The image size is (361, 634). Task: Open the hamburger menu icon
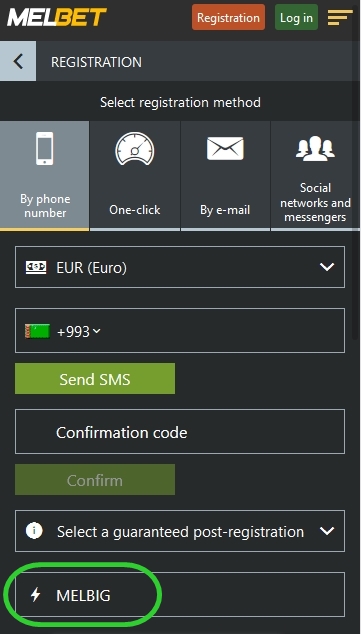click(340, 17)
